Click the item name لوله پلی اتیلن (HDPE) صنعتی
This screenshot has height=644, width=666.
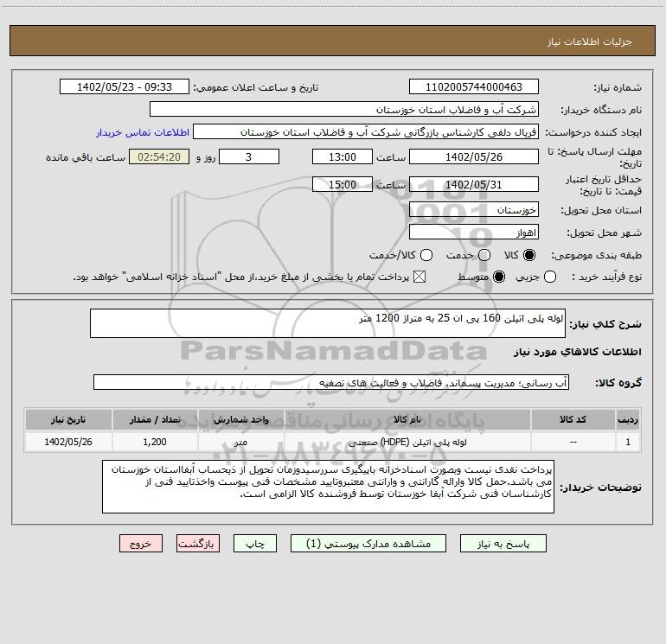[407, 442]
